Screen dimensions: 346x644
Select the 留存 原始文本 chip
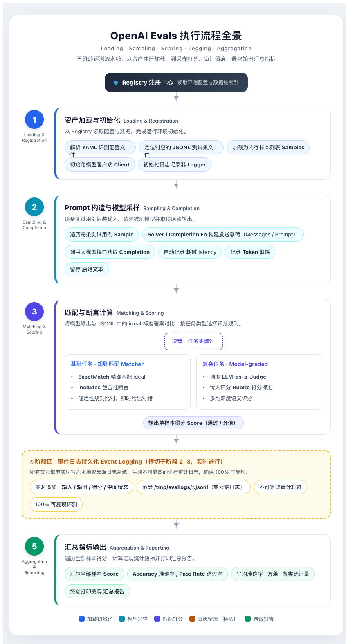87,269
